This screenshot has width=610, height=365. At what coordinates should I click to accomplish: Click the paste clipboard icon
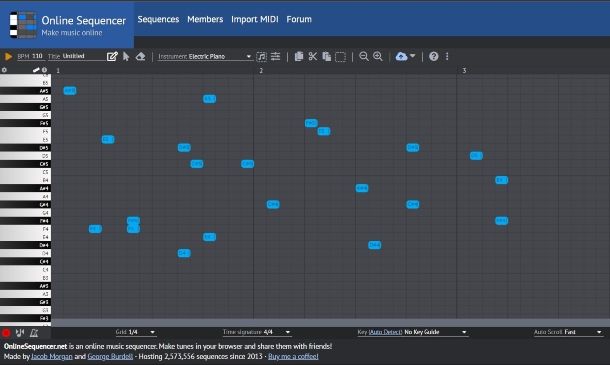click(327, 56)
